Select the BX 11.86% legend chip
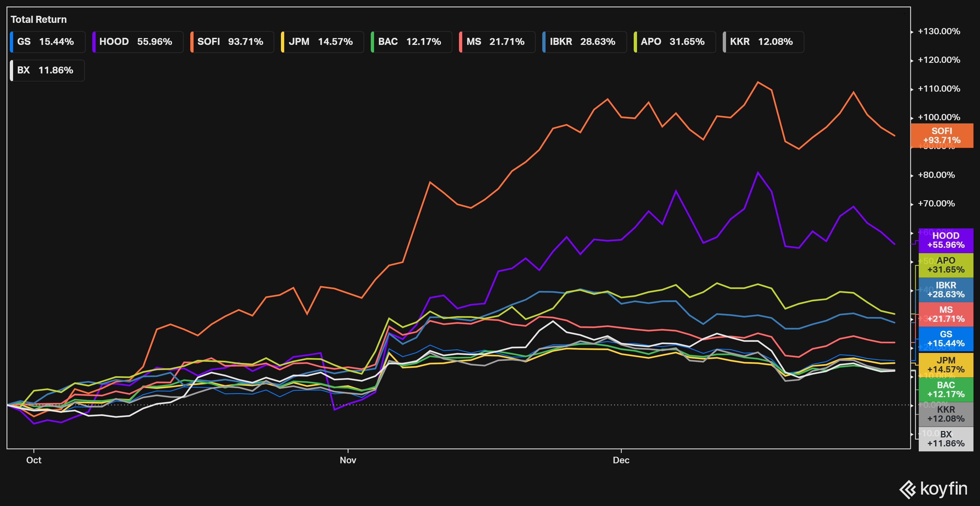980x506 pixels. click(x=47, y=70)
